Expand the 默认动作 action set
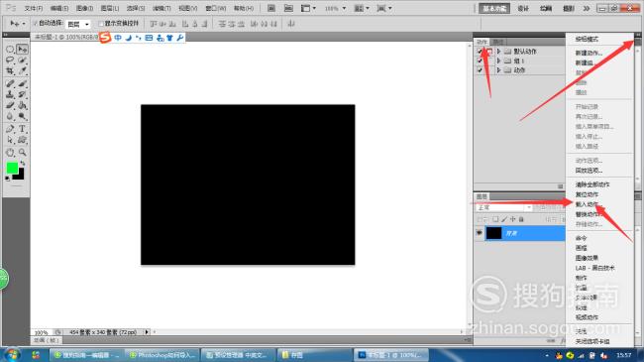 click(498, 51)
